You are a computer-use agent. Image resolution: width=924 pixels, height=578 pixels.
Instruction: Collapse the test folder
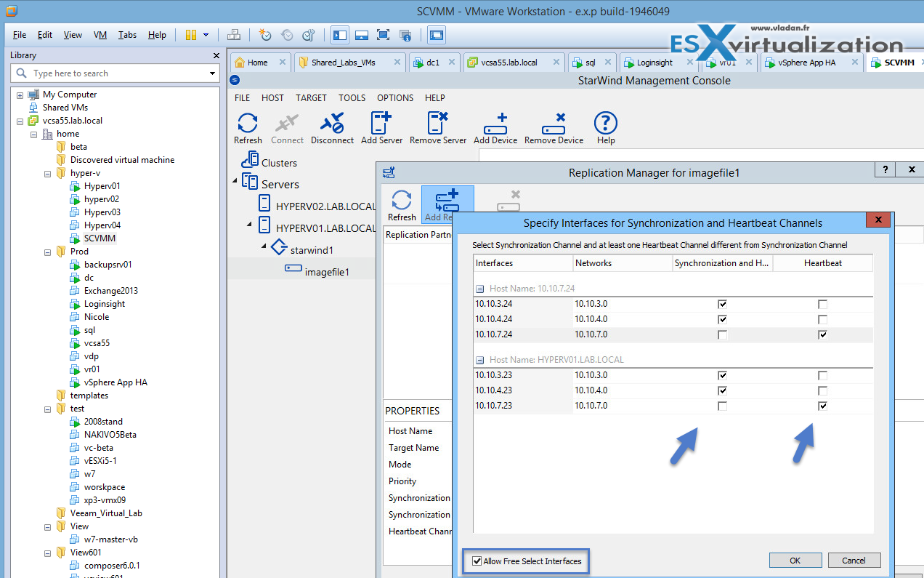47,409
